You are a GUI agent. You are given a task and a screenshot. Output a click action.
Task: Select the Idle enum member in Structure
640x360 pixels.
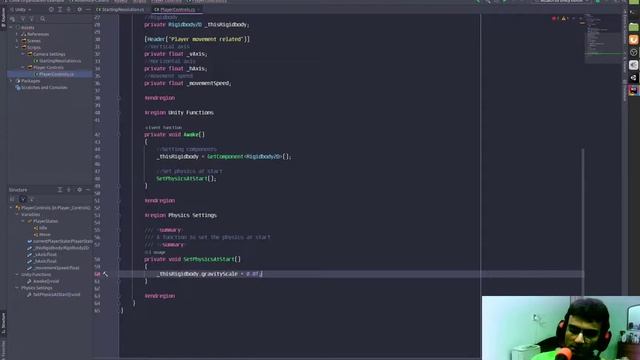[x=41, y=228]
